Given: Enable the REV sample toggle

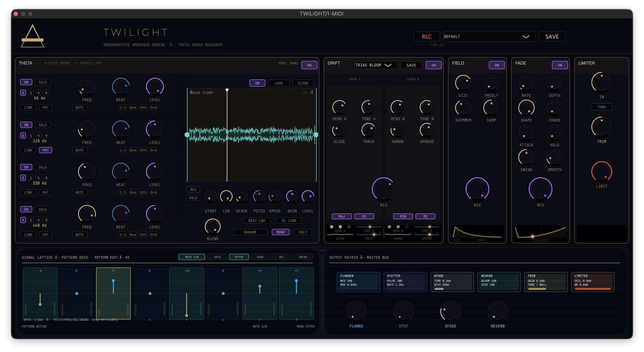Looking at the screenshot, I should [x=193, y=189].
